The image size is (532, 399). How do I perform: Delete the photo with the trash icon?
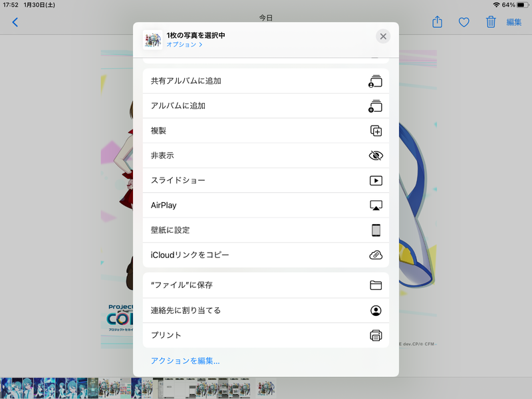tap(491, 22)
